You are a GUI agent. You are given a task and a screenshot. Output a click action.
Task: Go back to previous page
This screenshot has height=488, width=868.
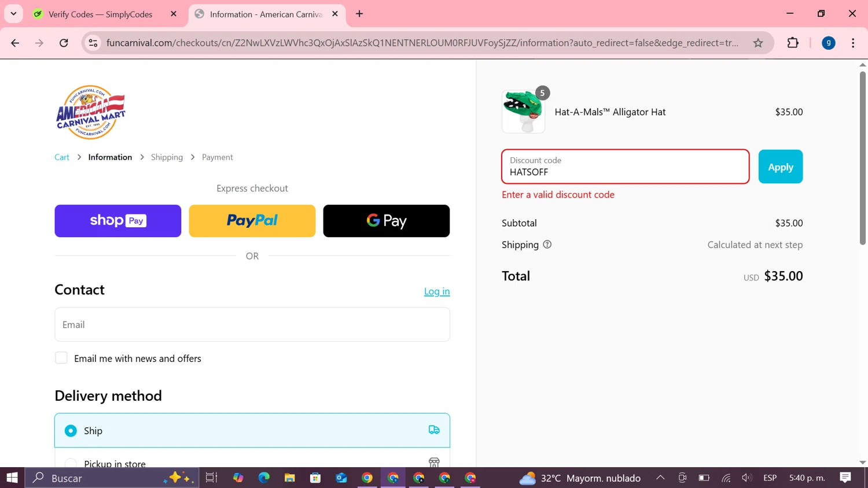[15, 43]
